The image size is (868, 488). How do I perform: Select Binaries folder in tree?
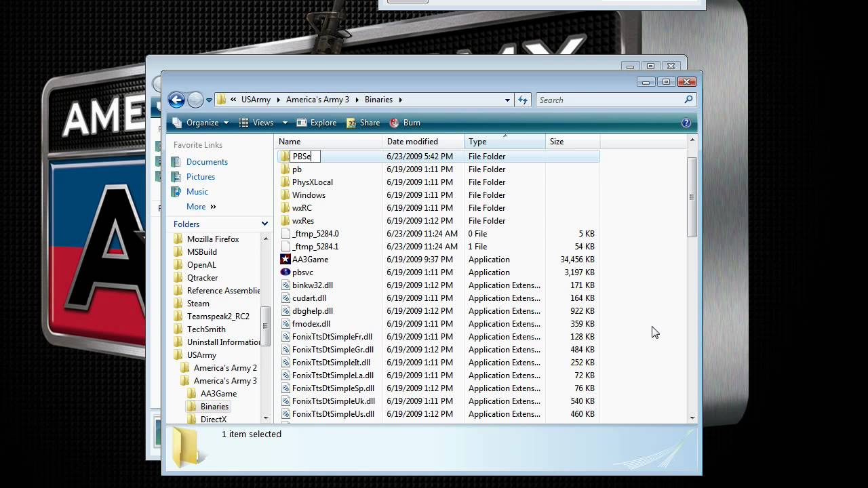(214, 407)
